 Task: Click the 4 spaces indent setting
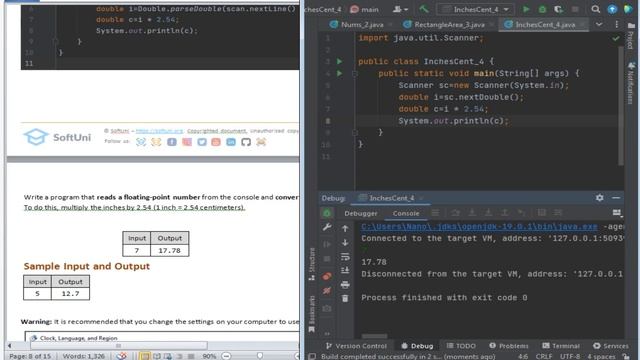[x=602, y=356]
